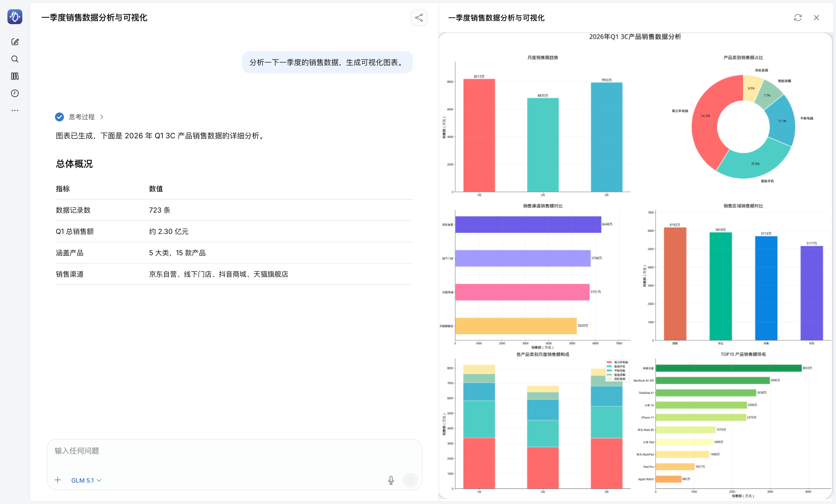The width and height of the screenshot is (836, 504).
Task: Click the 销售渠道 row label
Action: (70, 274)
